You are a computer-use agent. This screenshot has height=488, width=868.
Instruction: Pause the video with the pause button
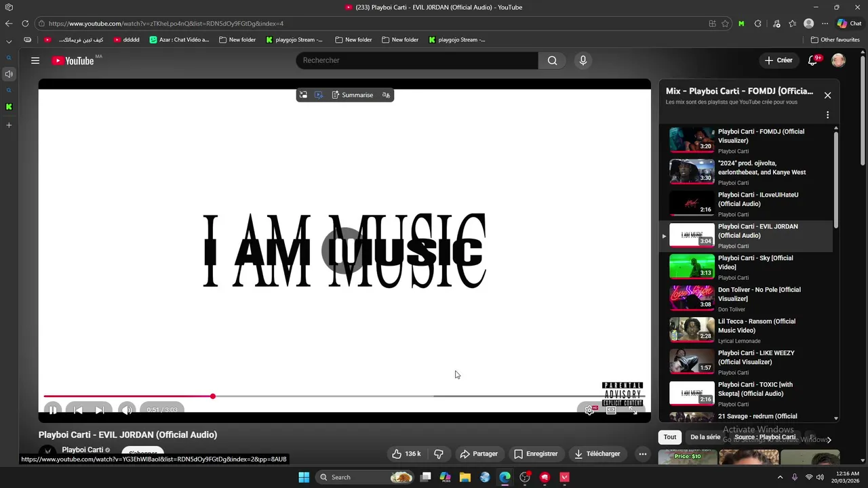click(52, 410)
